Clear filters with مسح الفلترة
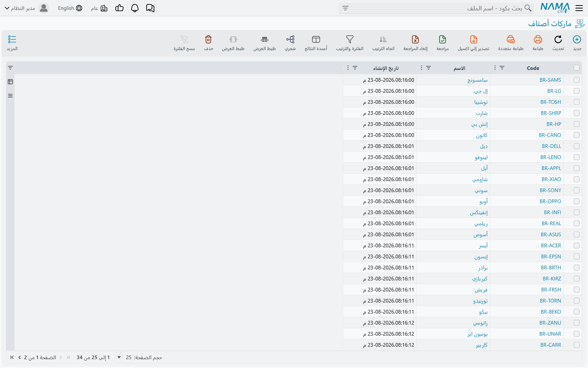Image resolution: width=588 pixels, height=368 pixels. [x=184, y=43]
